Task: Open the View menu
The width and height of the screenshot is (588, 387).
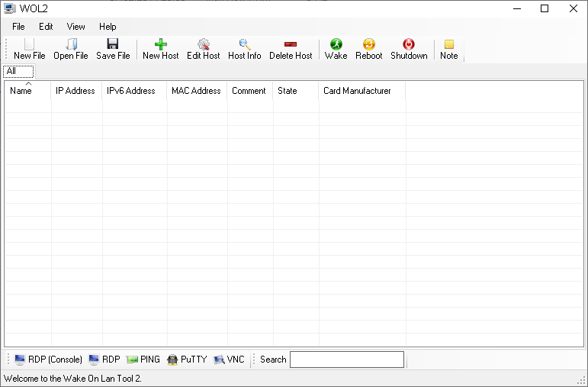Action: coord(76,27)
